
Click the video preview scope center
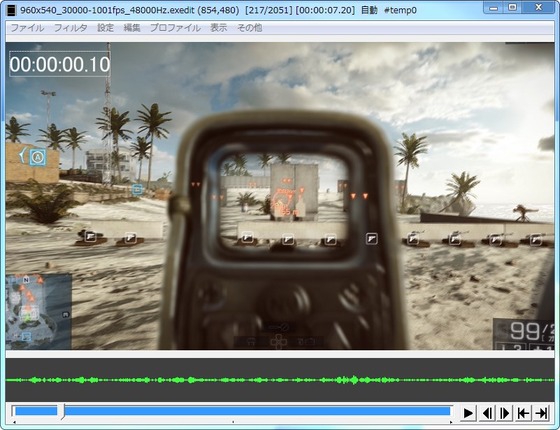coord(284,201)
